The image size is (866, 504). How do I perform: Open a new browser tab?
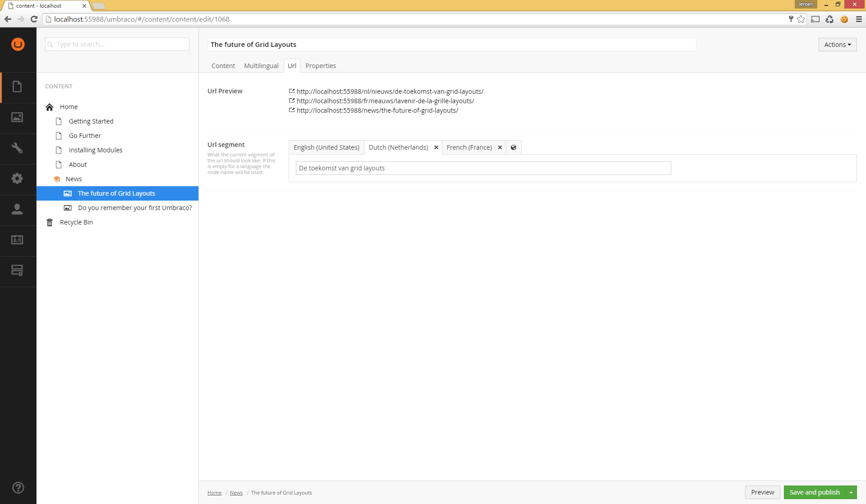99,6
